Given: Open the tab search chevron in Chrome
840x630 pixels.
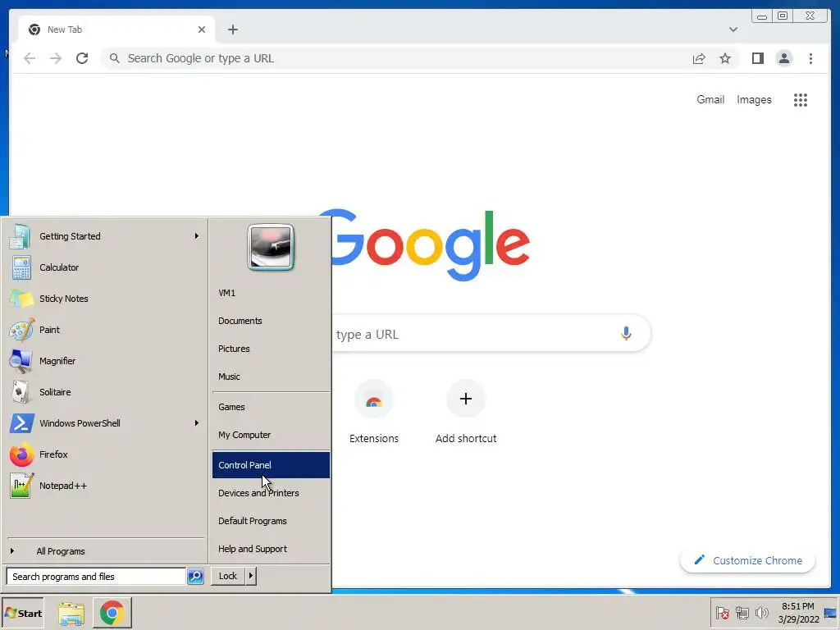Looking at the screenshot, I should (733, 30).
